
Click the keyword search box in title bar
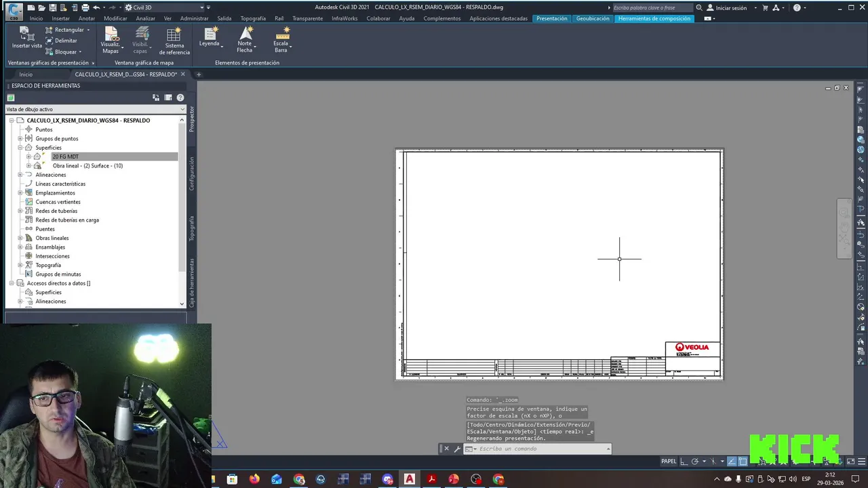(652, 7)
